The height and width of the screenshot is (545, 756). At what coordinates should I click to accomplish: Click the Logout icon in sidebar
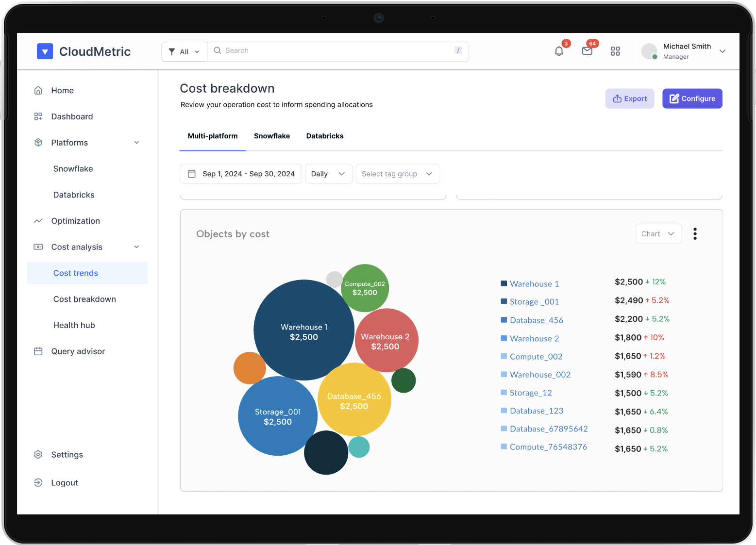(x=38, y=482)
